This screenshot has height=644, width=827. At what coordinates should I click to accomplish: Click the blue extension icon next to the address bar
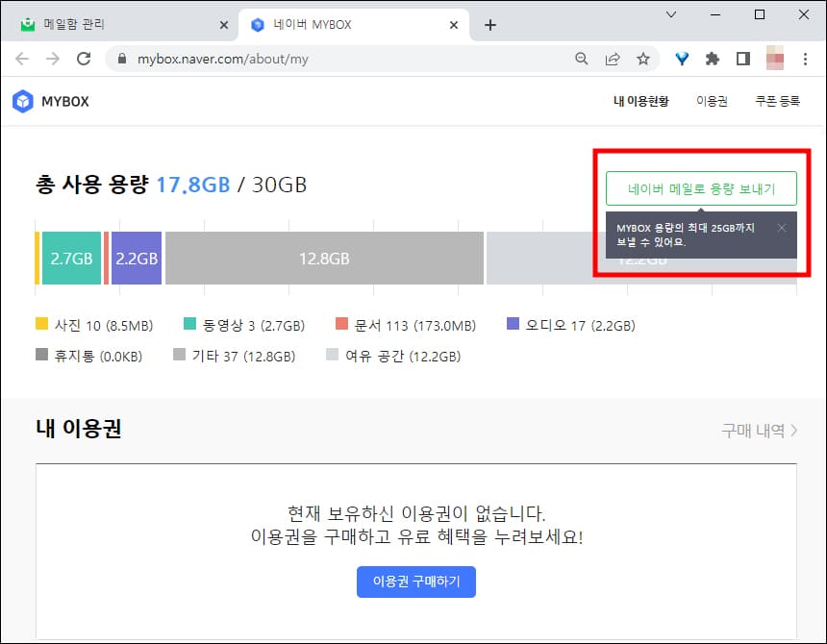click(681, 59)
